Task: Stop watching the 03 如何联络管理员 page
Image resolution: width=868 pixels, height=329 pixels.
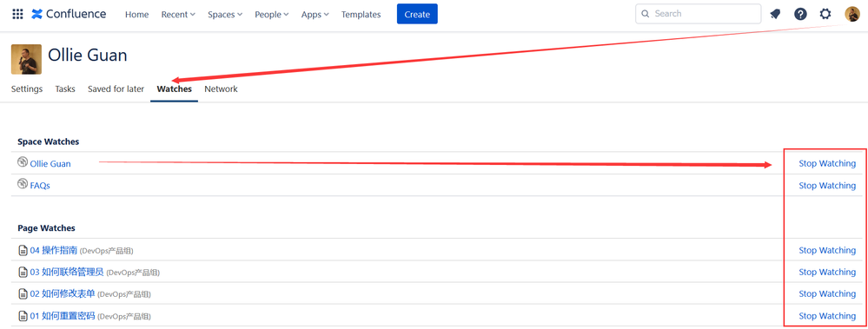Action: click(x=827, y=272)
